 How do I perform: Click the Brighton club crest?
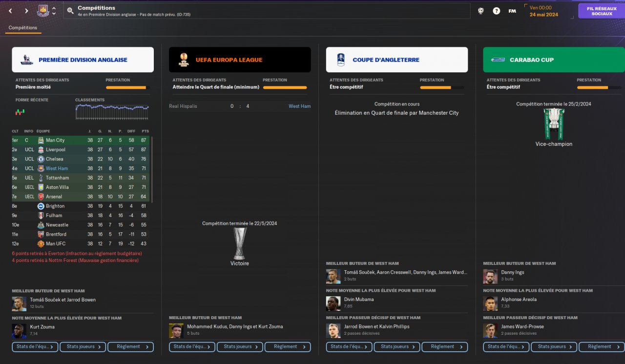[x=41, y=206]
